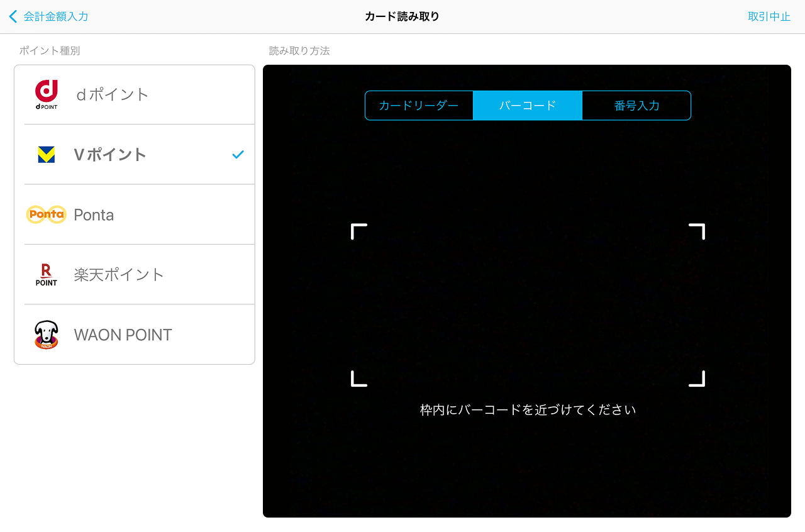Pick WAON POINT point type
805x532 pixels.
click(135, 335)
